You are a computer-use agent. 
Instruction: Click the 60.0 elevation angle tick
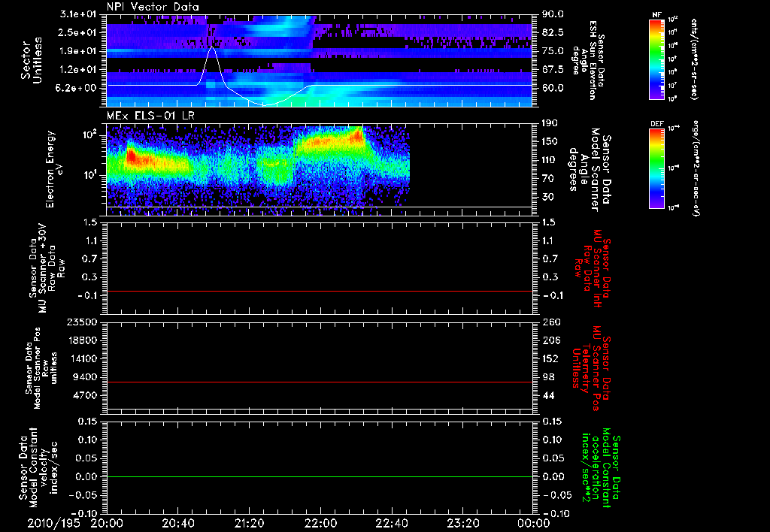553,88
